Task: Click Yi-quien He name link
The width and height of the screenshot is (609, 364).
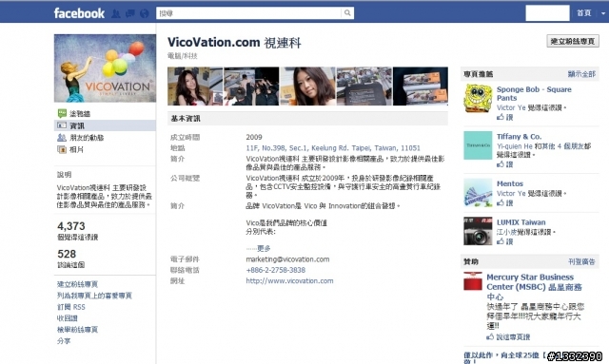Action: pyautogui.click(x=514, y=146)
